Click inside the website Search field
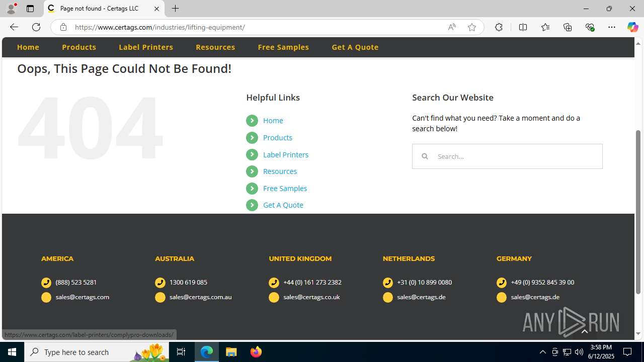Image resolution: width=644 pixels, height=362 pixels. tap(507, 156)
